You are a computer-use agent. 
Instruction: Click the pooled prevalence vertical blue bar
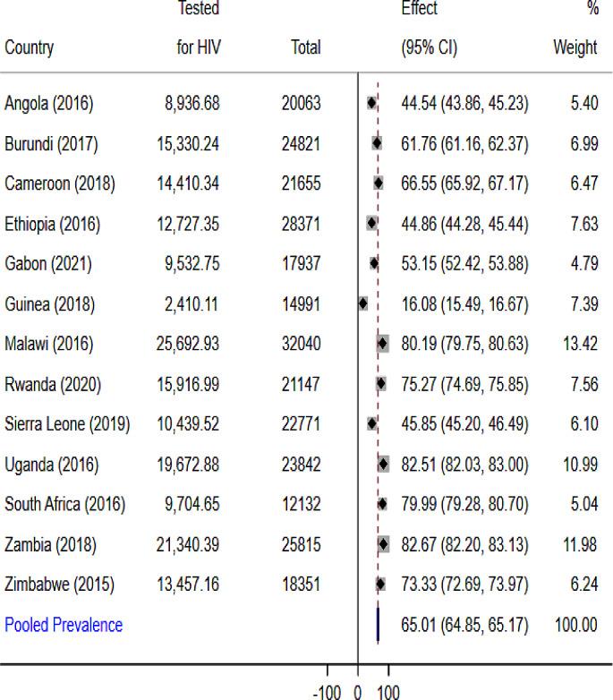tap(379, 625)
